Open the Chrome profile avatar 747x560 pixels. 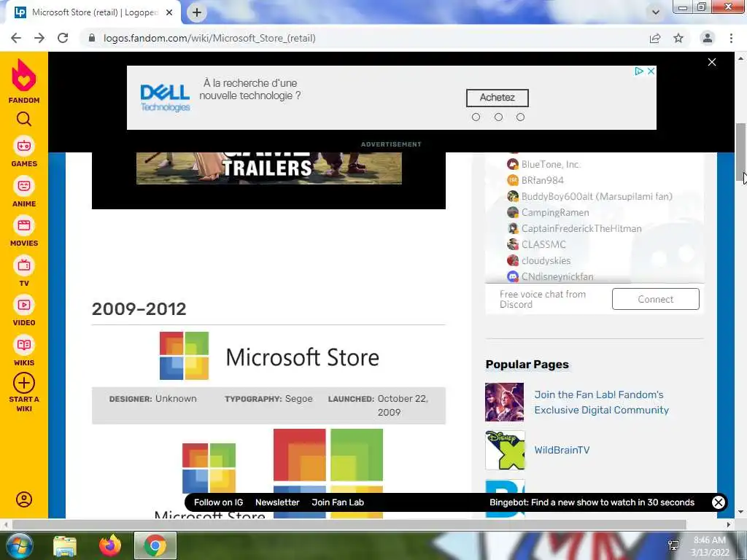[708, 38]
